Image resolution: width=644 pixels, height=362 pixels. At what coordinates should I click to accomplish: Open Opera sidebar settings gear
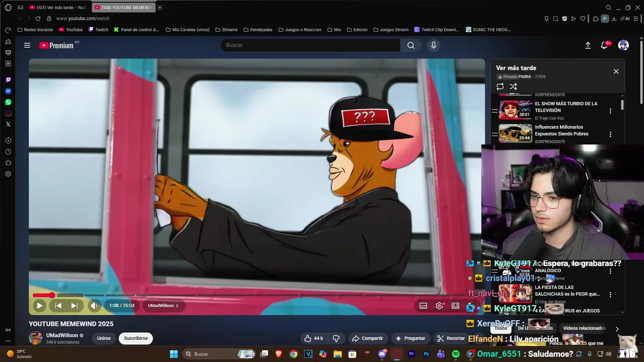(8, 174)
